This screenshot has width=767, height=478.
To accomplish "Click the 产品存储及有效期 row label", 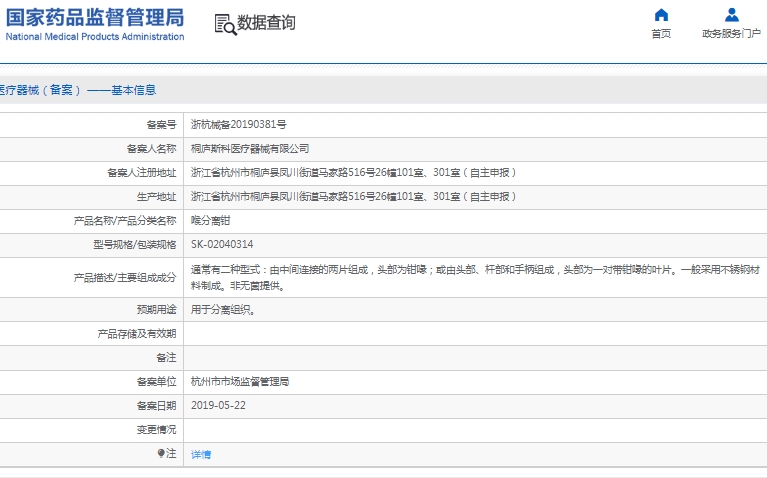I will pyautogui.click(x=137, y=334).
